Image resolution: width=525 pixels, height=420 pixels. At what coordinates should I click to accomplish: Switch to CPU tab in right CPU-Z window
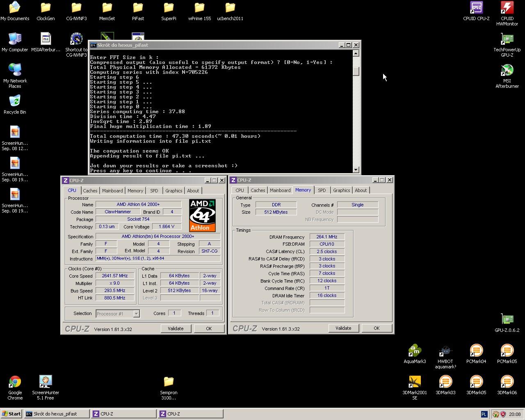240,190
